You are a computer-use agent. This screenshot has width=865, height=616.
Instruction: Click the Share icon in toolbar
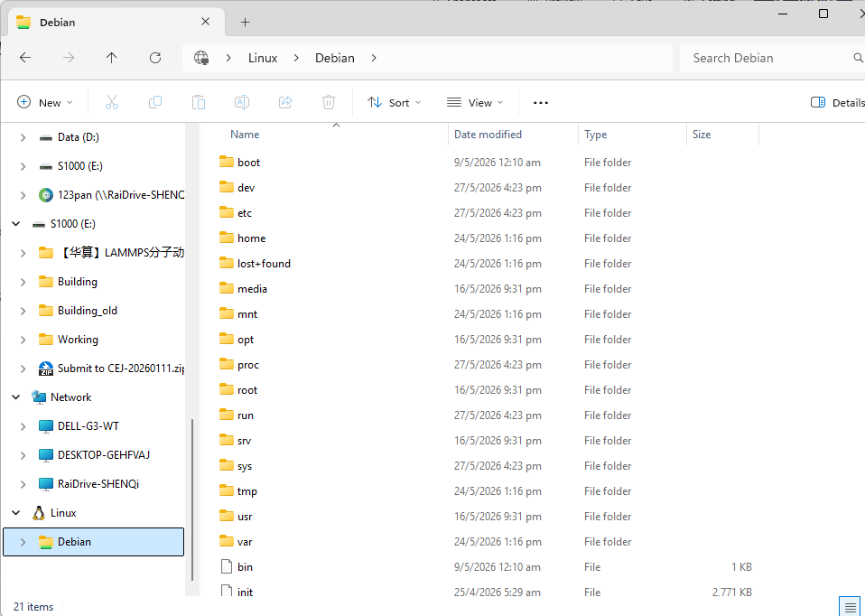click(x=285, y=102)
